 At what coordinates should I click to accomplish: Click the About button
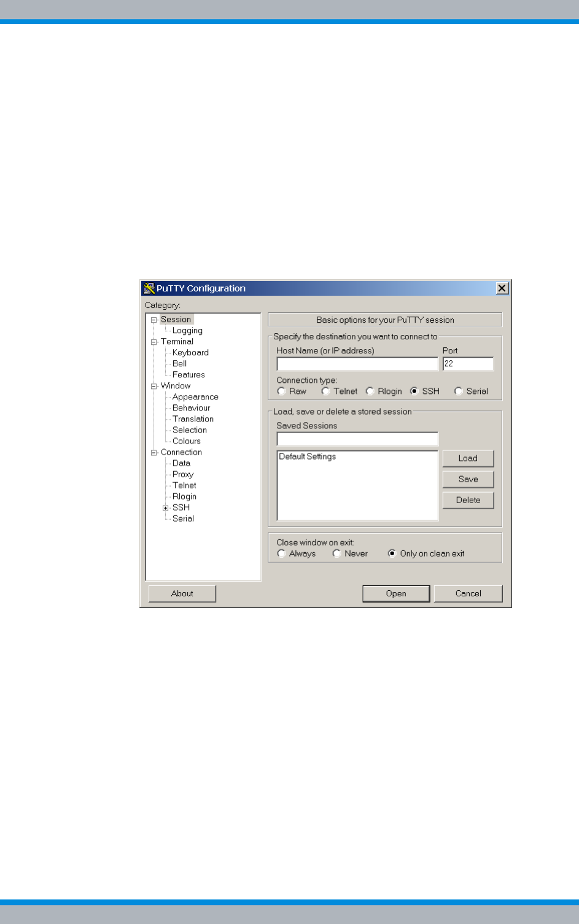(x=182, y=593)
